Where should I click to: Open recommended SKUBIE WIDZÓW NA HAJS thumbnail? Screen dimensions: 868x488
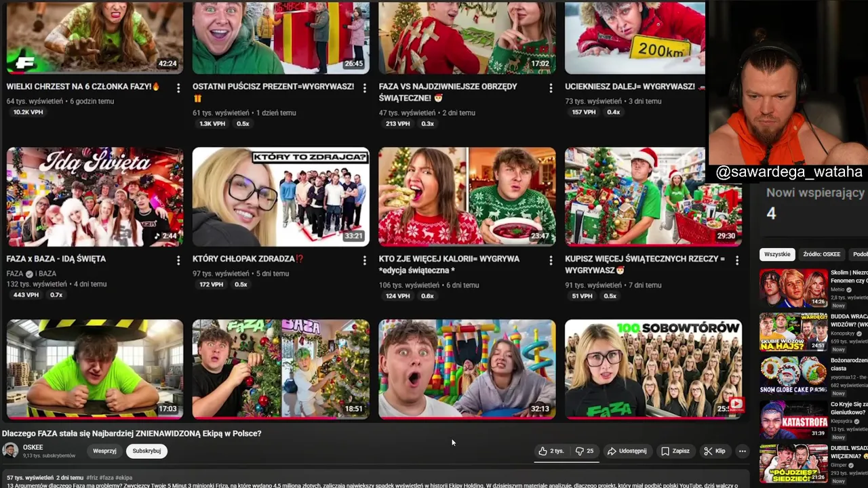(x=793, y=332)
